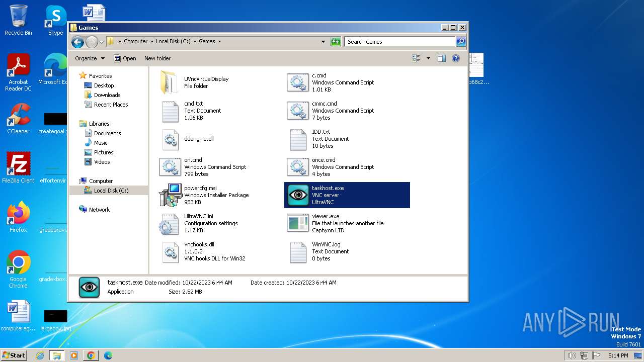The image size is (644, 362).
Task: Select the cmd.txt file icon
Action: tap(170, 111)
